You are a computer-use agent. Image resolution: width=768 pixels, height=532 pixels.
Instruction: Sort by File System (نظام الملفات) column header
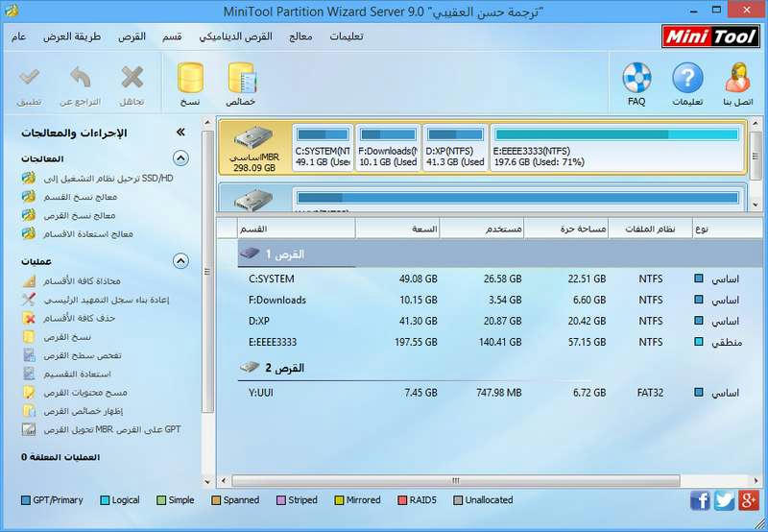651,229
